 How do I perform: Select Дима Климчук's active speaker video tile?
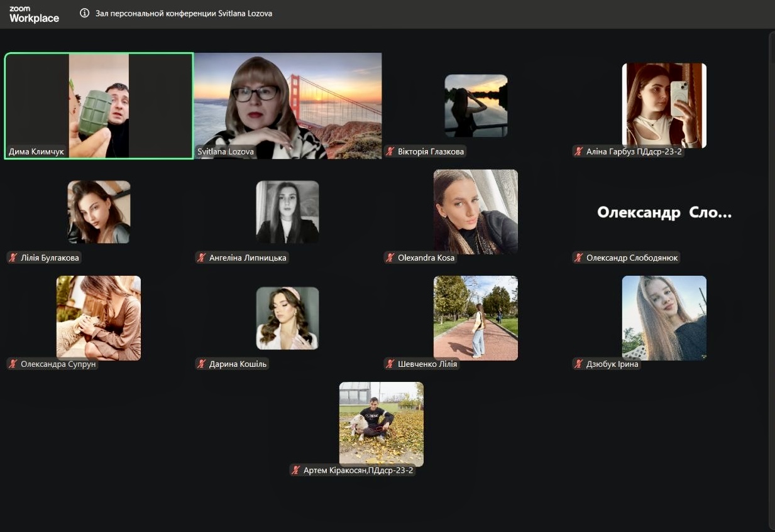pyautogui.click(x=99, y=105)
